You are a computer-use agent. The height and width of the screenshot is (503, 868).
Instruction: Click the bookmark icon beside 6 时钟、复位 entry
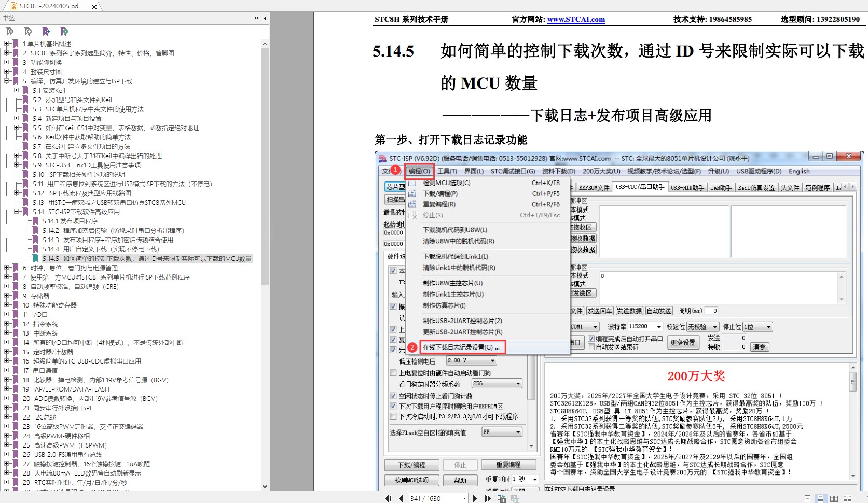[x=16, y=268]
